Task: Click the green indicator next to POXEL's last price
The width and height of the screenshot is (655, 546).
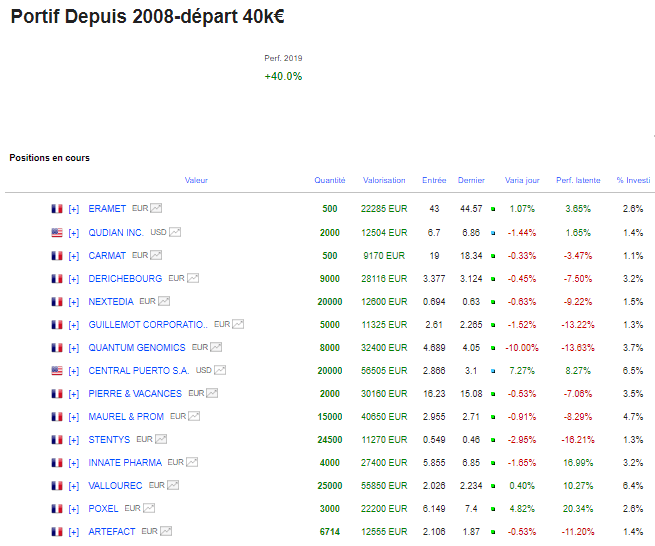Action: [x=493, y=509]
